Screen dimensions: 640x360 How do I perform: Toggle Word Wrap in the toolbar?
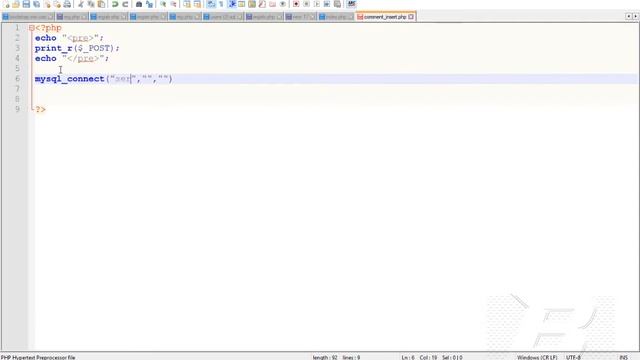pyautogui.click(x=211, y=4)
